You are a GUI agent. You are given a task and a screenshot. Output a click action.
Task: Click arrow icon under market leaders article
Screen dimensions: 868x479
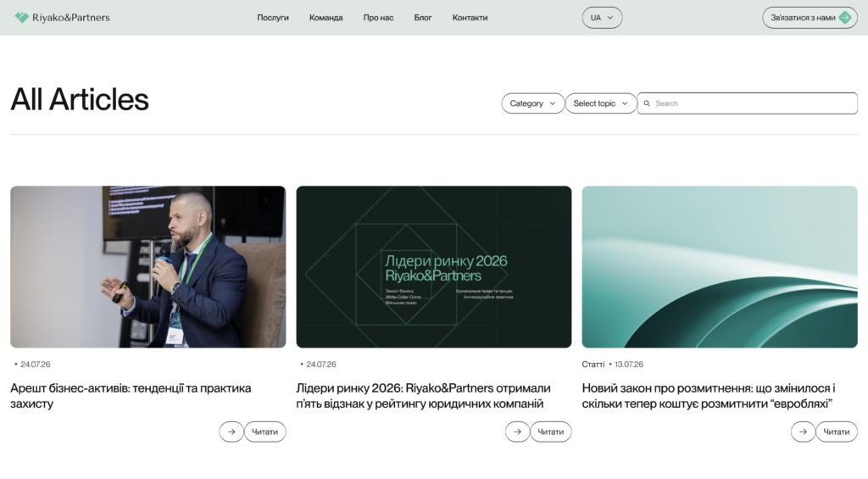click(x=517, y=432)
